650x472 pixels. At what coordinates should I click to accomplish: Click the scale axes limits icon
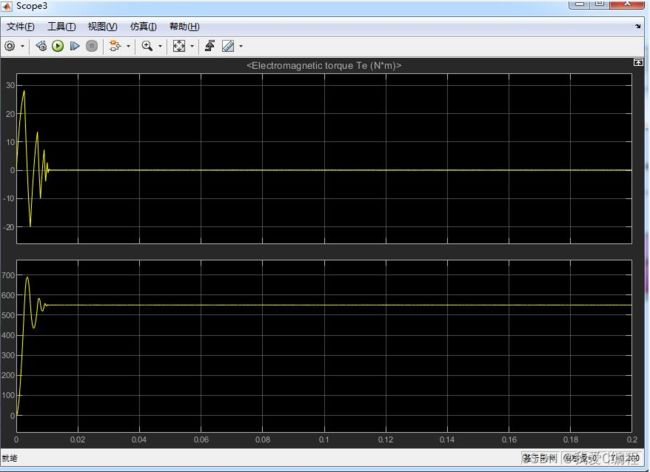point(179,46)
